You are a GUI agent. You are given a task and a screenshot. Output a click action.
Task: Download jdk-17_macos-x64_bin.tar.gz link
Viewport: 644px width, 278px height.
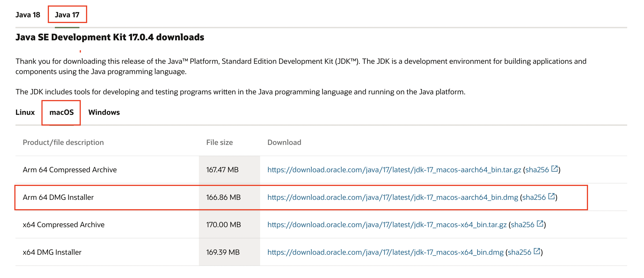coord(387,225)
